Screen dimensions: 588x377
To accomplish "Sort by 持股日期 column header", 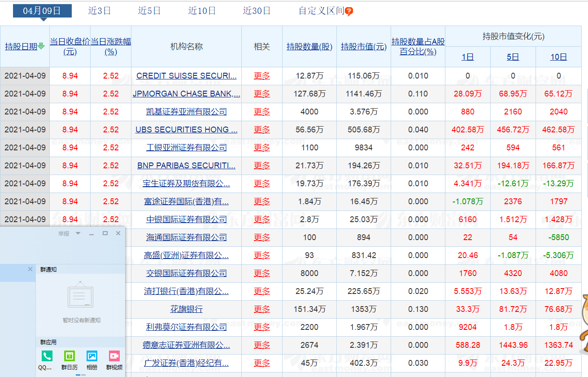I will (21, 46).
